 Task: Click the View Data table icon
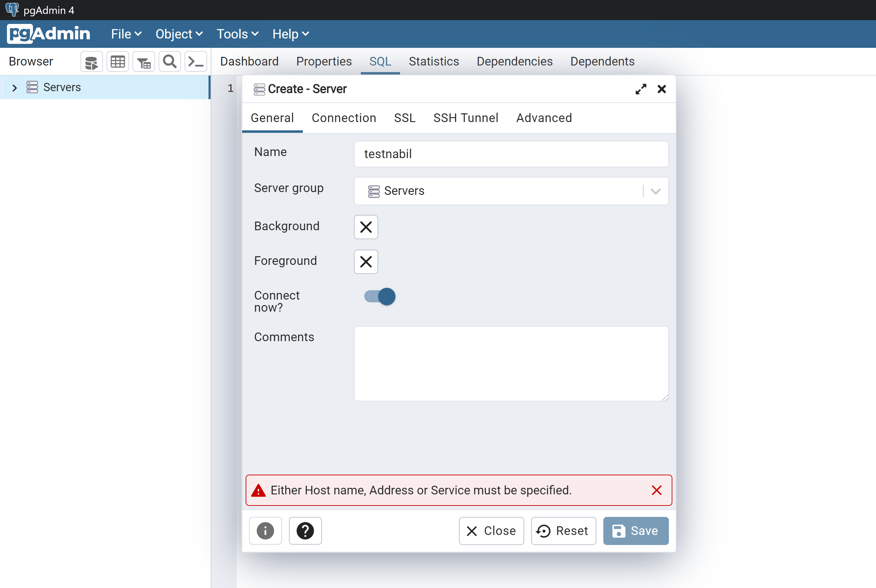(118, 62)
